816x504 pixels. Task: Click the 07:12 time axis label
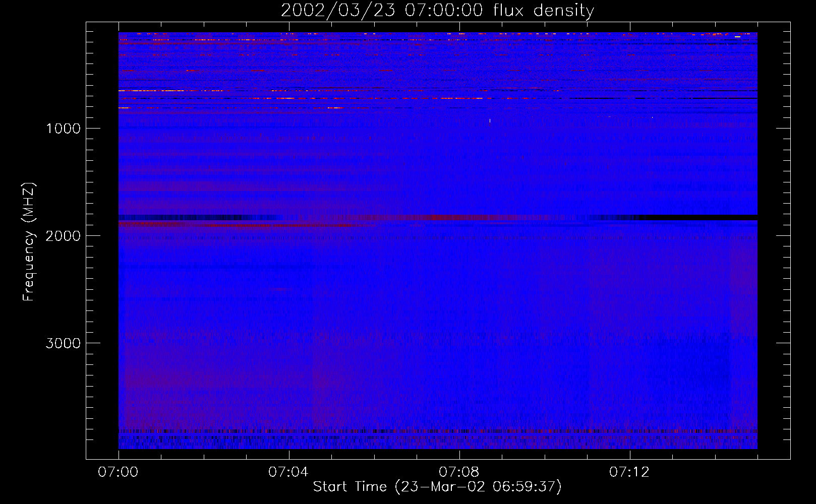pyautogui.click(x=629, y=472)
